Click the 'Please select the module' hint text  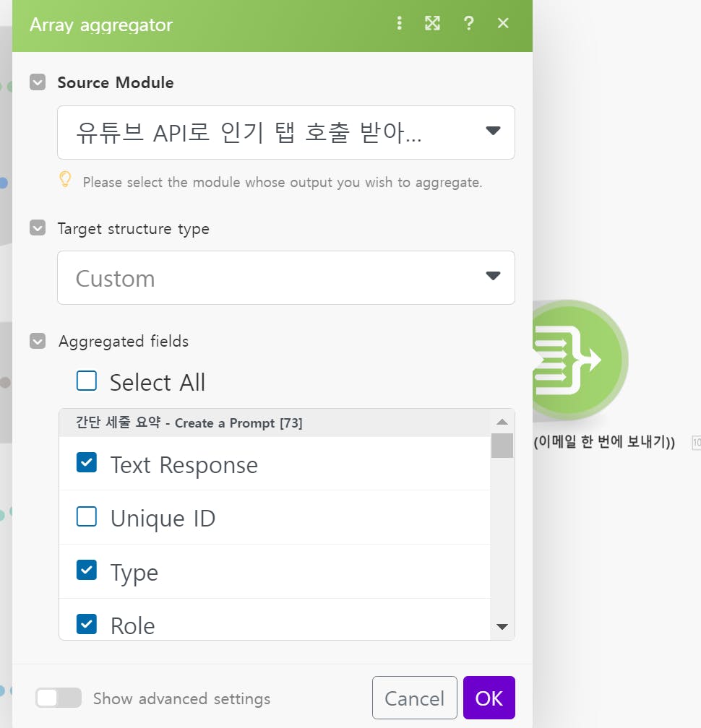click(x=283, y=182)
